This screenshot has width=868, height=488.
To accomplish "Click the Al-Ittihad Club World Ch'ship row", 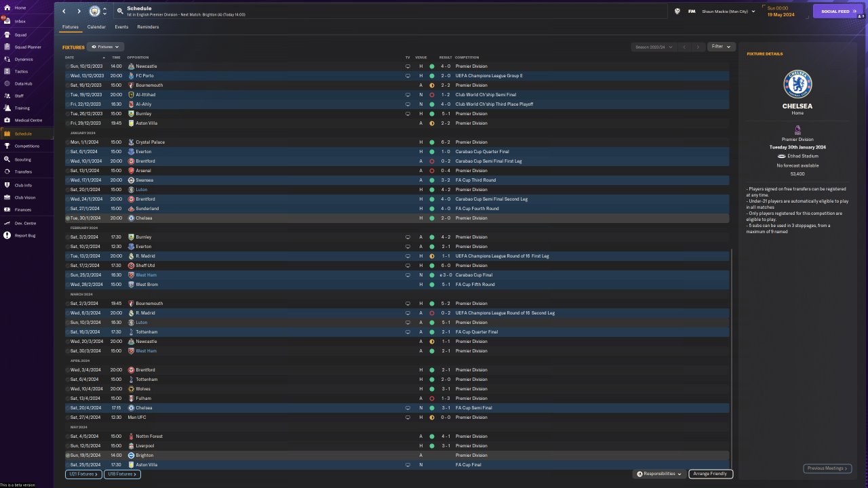I will pyautogui.click(x=397, y=95).
